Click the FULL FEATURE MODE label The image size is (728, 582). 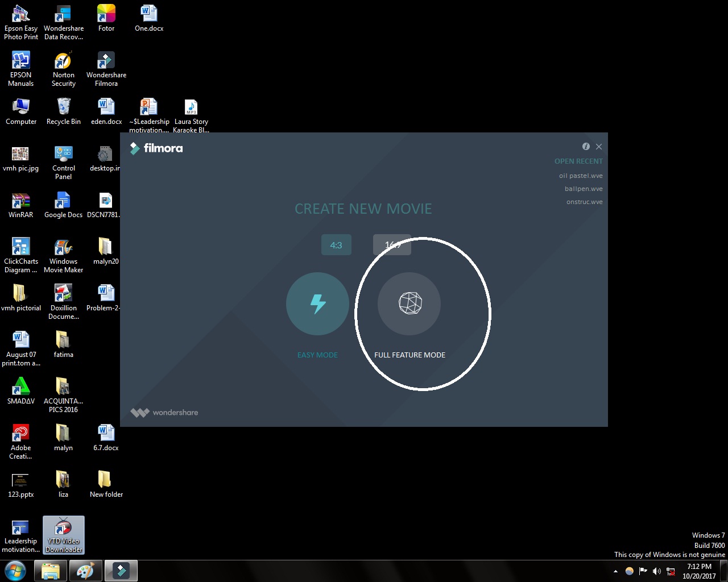[x=409, y=355]
